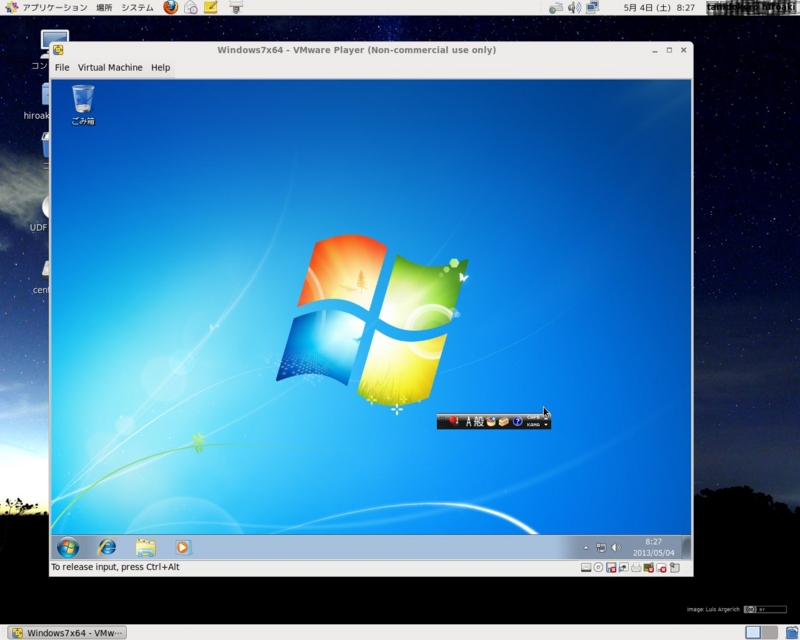Click the red IME language bar icon

453,421
